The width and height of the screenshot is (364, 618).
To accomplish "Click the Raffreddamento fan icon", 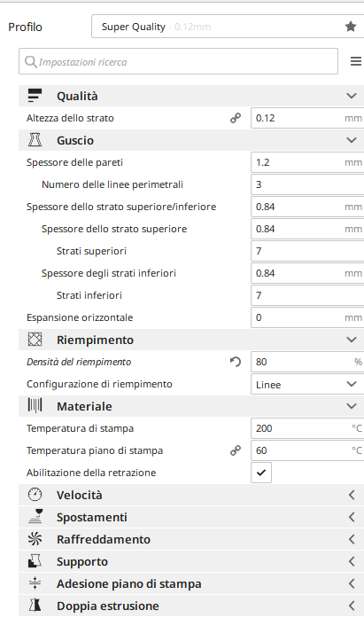I will 35,539.
